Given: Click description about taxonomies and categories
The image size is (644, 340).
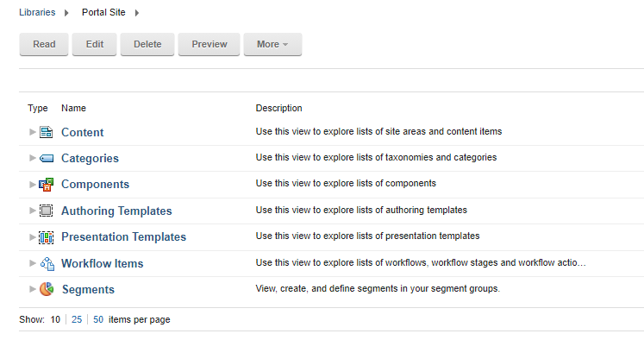Looking at the screenshot, I should coord(376,157).
